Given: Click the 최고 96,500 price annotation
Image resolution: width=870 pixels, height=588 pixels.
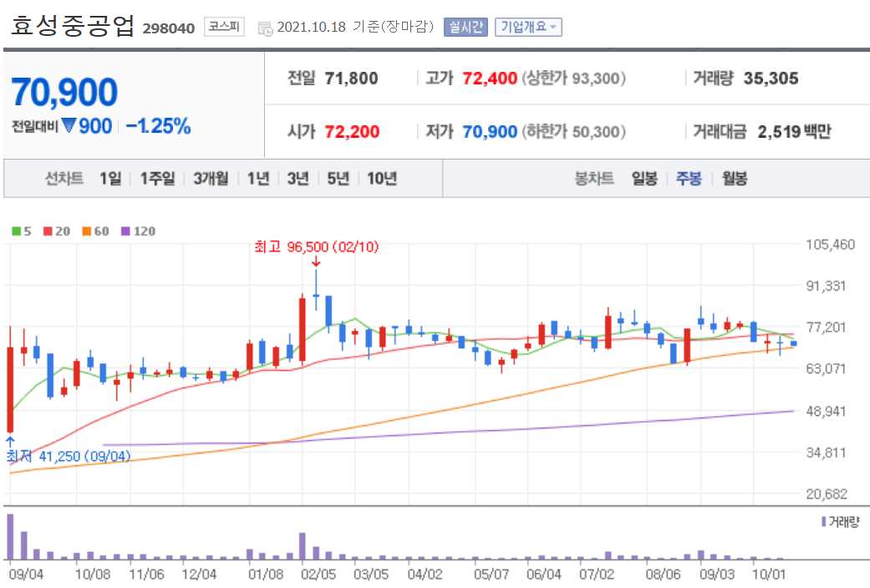Looking at the screenshot, I should [x=316, y=247].
